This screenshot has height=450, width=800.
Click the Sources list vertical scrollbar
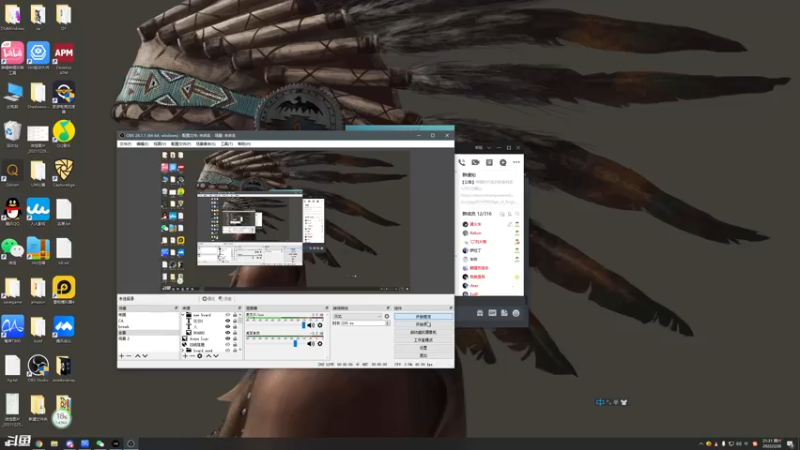tap(240, 332)
